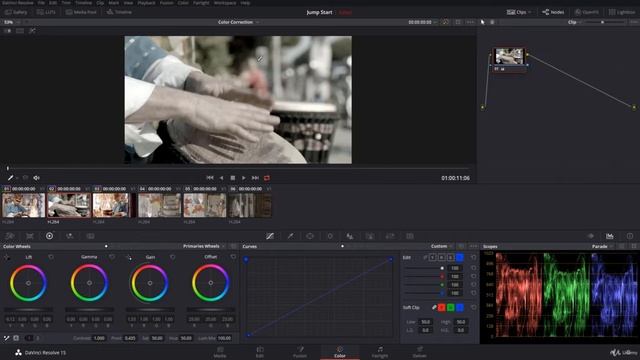Open the Color Match palette
Screen dimensions: 640x360
click(x=30, y=236)
